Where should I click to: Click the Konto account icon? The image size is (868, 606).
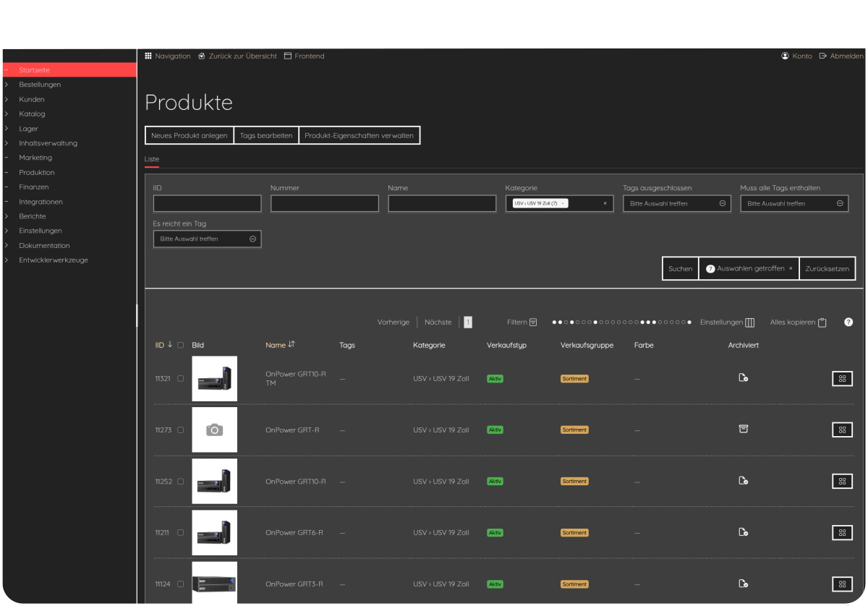pyautogui.click(x=786, y=56)
